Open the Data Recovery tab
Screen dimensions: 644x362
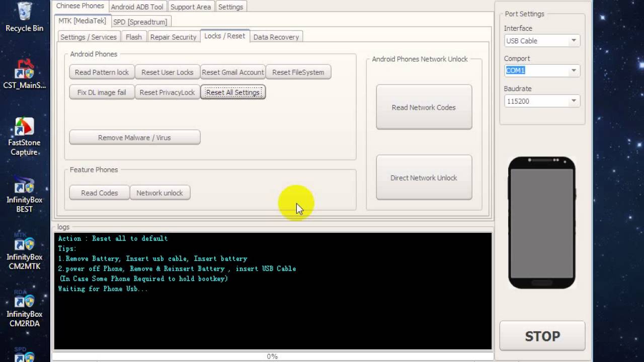[276, 37]
